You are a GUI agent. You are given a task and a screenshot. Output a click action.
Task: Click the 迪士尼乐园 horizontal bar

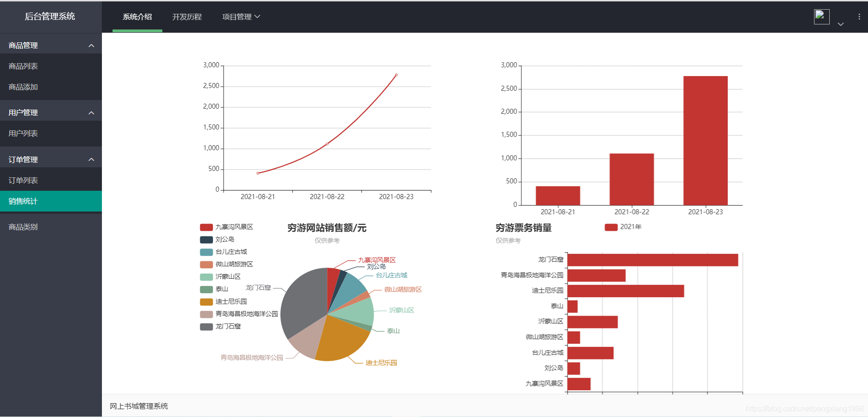point(626,291)
